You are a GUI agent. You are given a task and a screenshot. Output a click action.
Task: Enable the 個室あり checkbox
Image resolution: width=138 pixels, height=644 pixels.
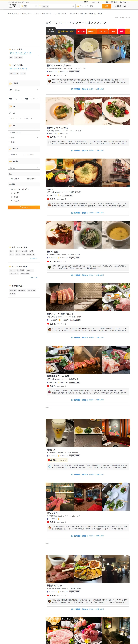point(9,154)
